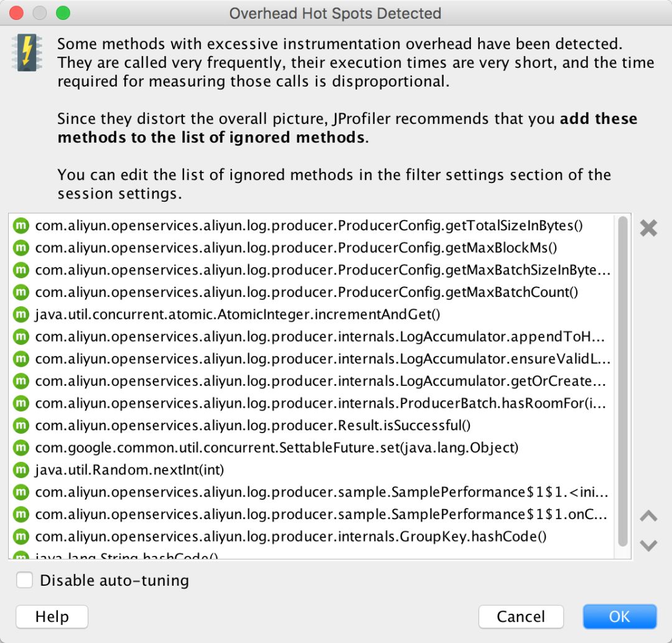Image resolution: width=672 pixels, height=643 pixels.
Task: Select SettableFuture.set(java.lang.Object) in the list
Action: (x=277, y=448)
